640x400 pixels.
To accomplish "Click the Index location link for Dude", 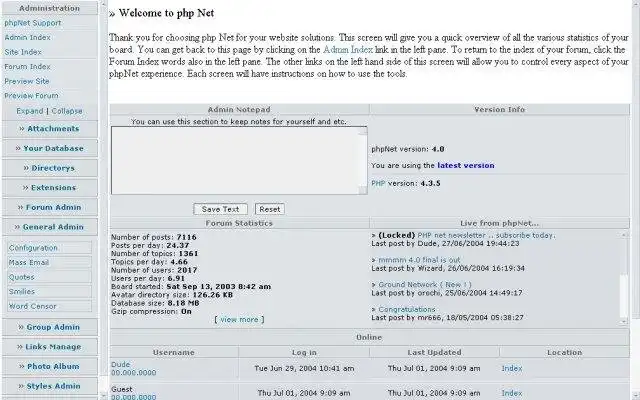I will (x=512, y=368).
